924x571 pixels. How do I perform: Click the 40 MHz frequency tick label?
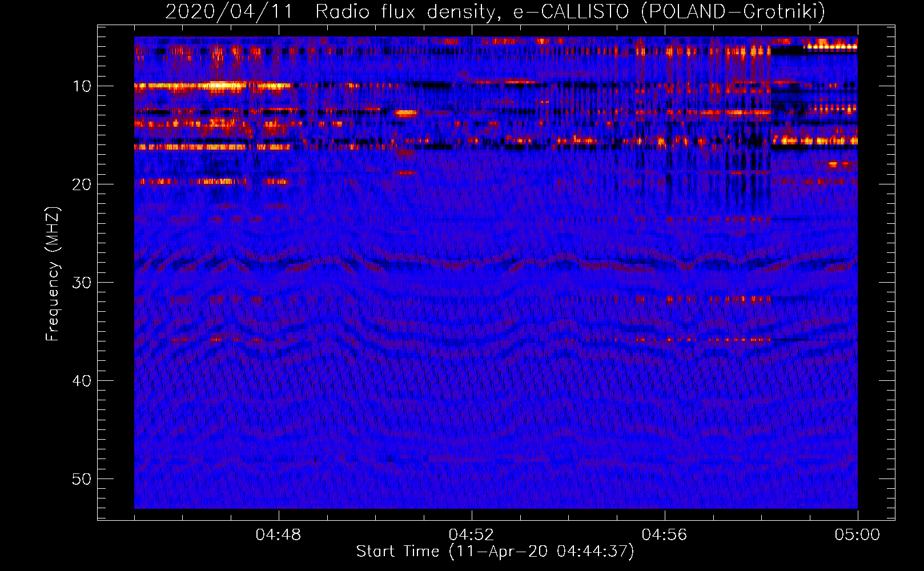pos(82,381)
